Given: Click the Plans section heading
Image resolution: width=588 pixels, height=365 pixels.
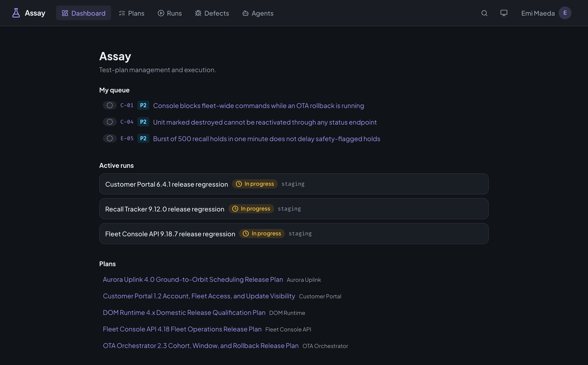Looking at the screenshot, I should click(107, 264).
